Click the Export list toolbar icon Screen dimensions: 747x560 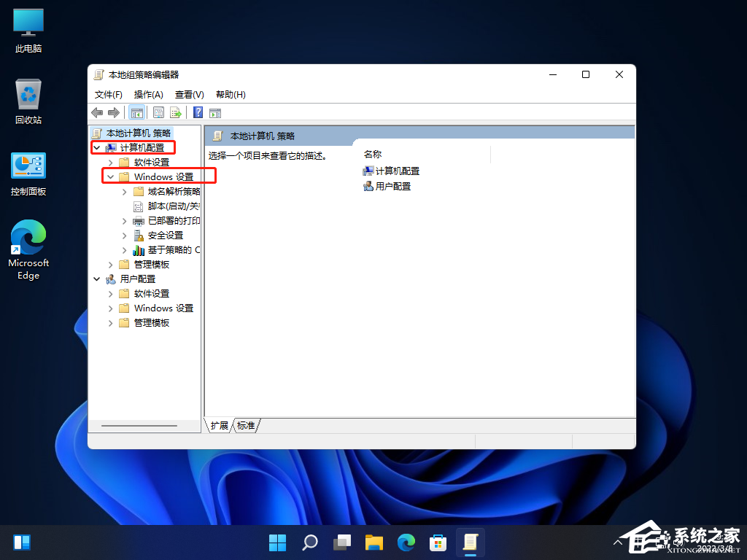176,112
